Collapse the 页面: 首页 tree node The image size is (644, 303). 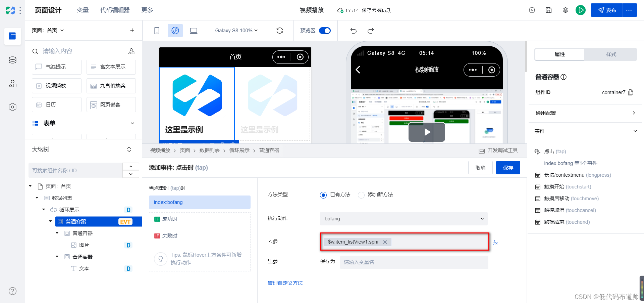(x=30, y=186)
